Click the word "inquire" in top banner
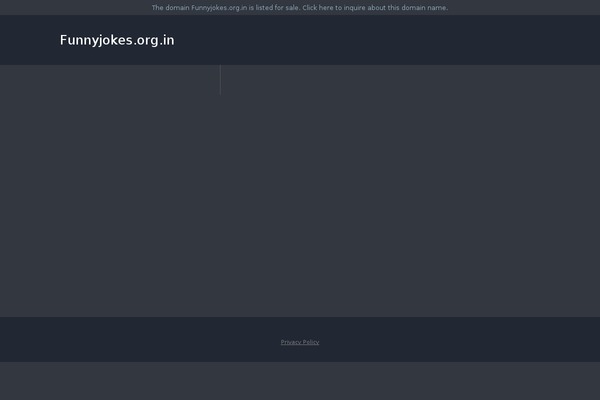The width and height of the screenshot is (600, 400). pos(354,8)
